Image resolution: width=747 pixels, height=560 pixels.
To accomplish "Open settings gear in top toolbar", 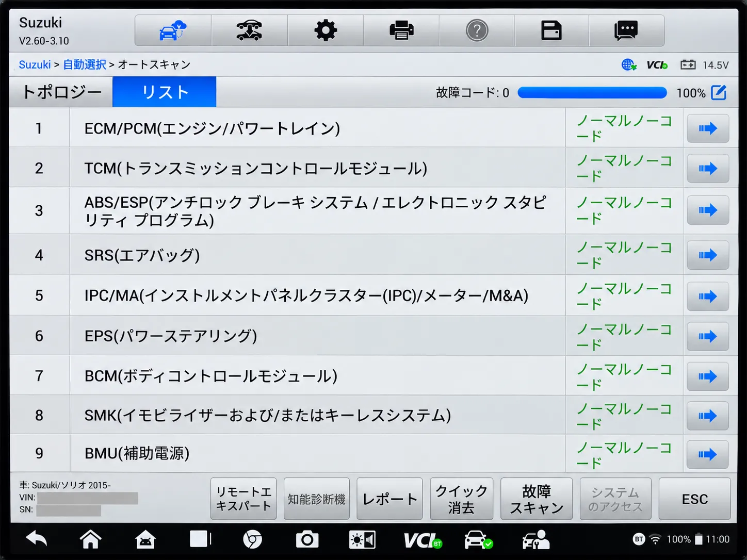I will pyautogui.click(x=326, y=30).
